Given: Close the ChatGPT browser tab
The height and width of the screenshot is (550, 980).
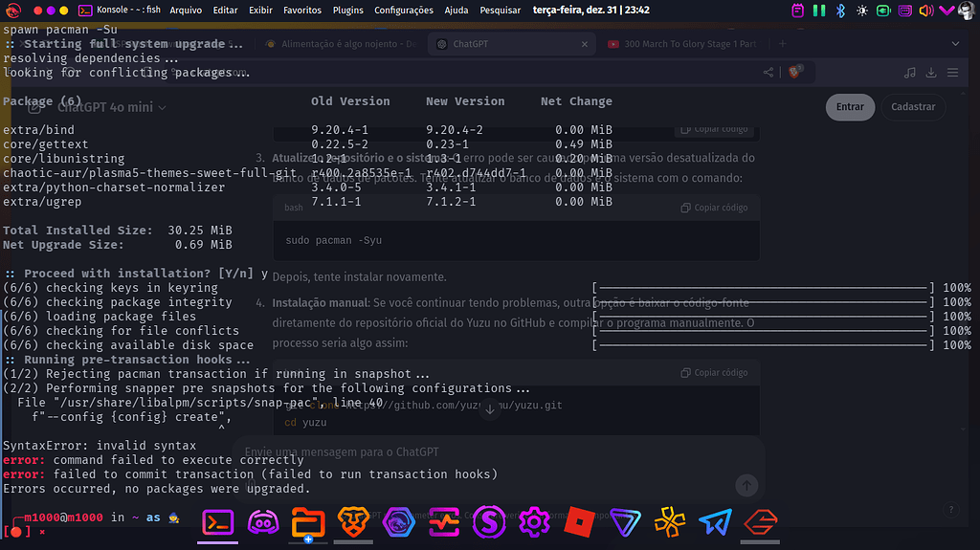Looking at the screenshot, I should click(x=585, y=44).
